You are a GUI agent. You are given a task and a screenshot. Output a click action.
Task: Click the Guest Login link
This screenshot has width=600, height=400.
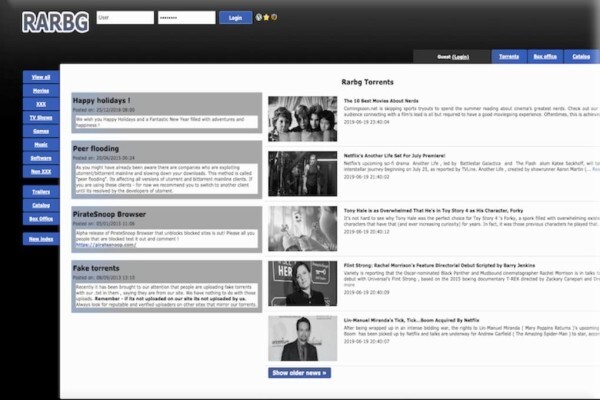click(x=460, y=57)
